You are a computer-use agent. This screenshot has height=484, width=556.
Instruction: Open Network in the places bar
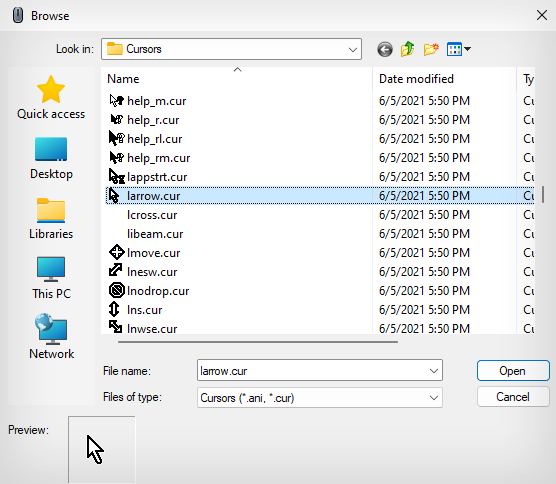point(51,336)
